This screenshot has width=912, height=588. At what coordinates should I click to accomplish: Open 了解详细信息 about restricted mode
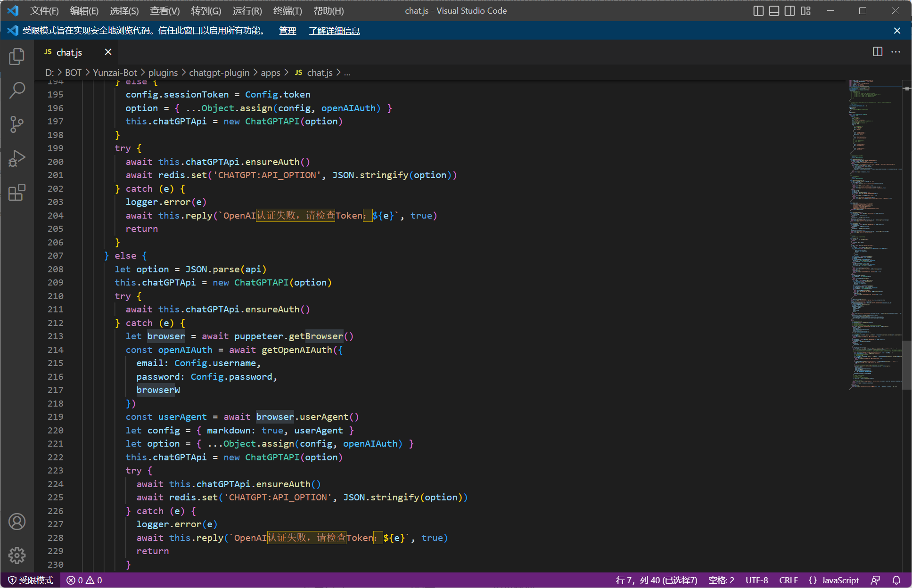coord(334,31)
